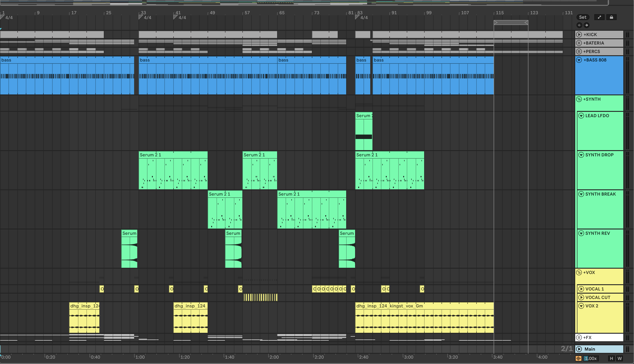
Task: Toggle Automation Mode link icon
Action: [599, 17]
